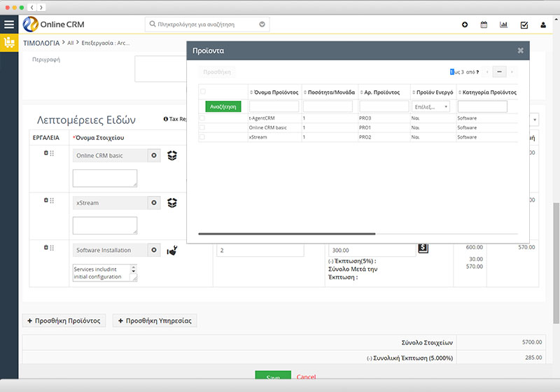
Task: Check the t-AgentCRM product row
Action: pos(202,118)
